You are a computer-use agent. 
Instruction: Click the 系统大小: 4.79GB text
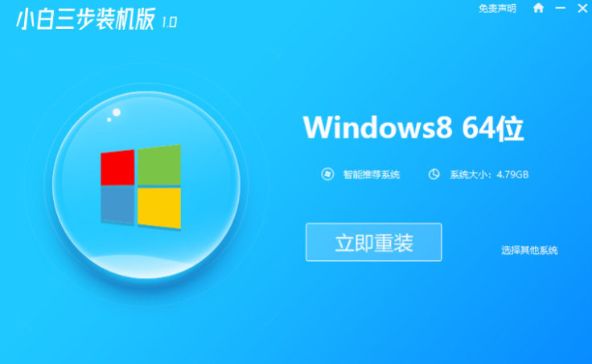(x=489, y=174)
